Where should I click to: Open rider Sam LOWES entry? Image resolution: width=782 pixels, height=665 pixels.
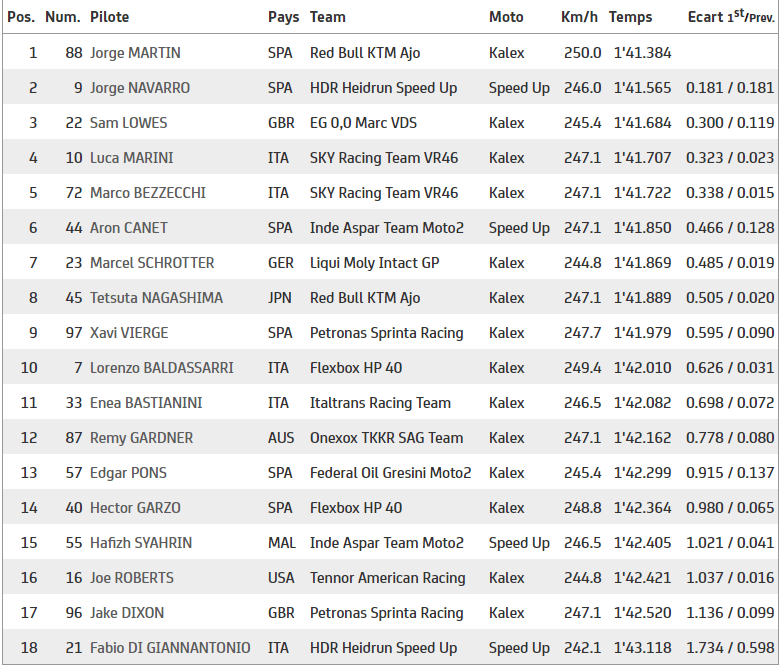click(x=128, y=123)
